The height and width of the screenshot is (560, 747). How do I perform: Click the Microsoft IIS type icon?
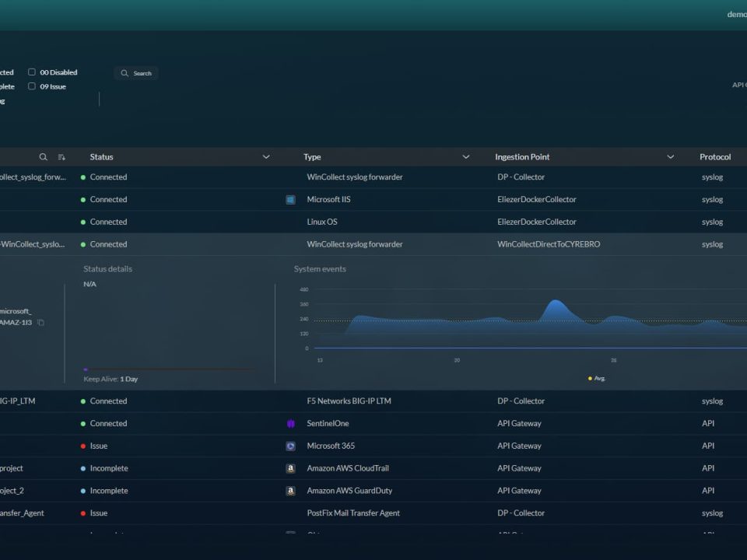tap(290, 200)
